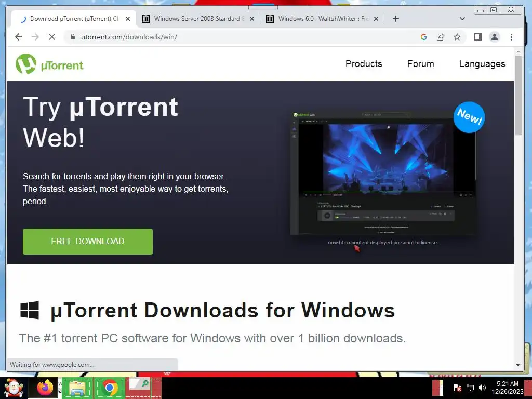The height and width of the screenshot is (399, 532).
Task: Open File Explorer from the taskbar
Action: coord(77,388)
